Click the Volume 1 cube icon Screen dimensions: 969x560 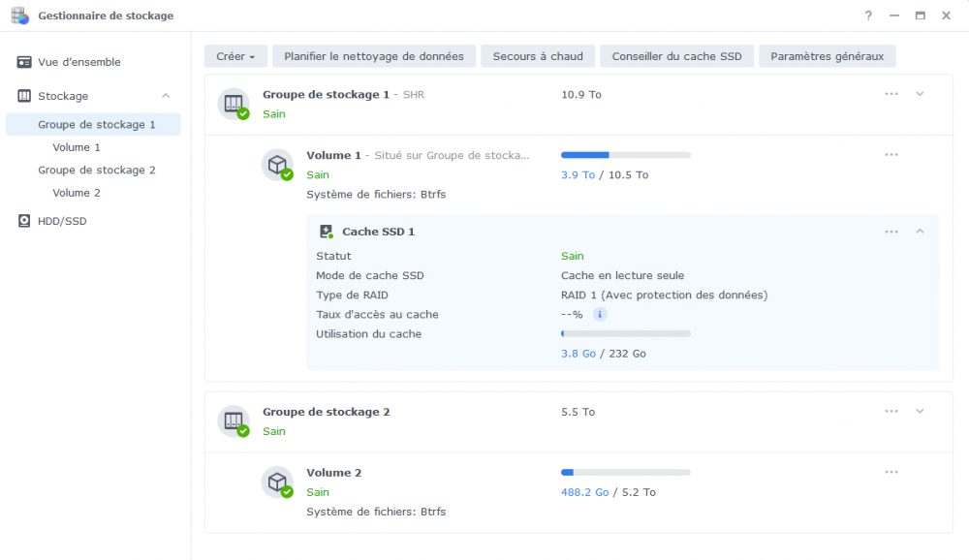277,165
